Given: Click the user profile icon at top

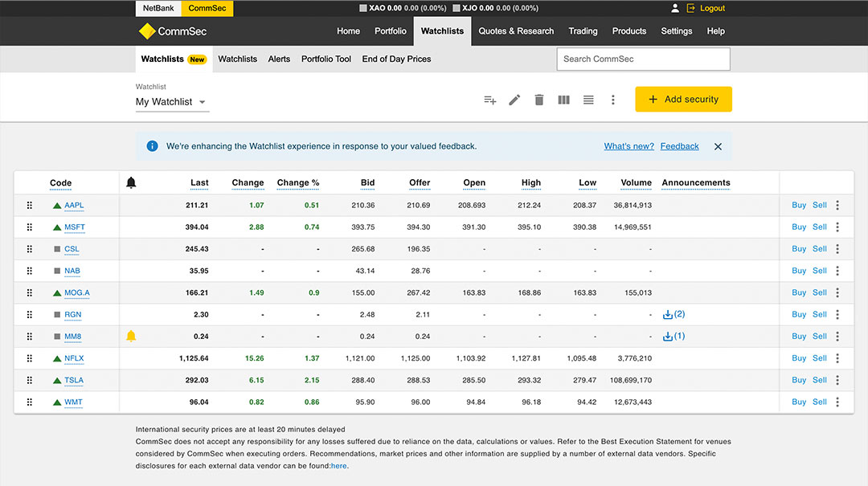Looking at the screenshot, I should pos(675,8).
